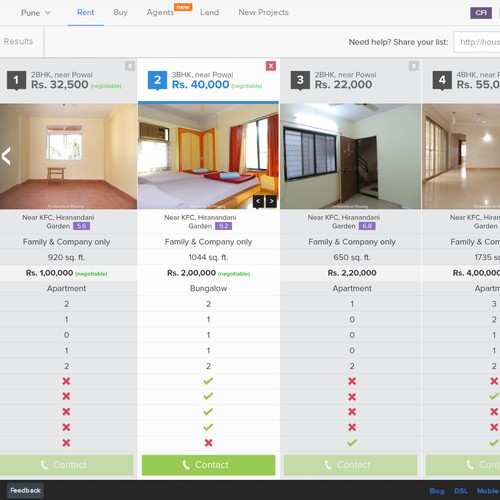Click Apartment type in listing 3
500x500 pixels.
point(352,288)
